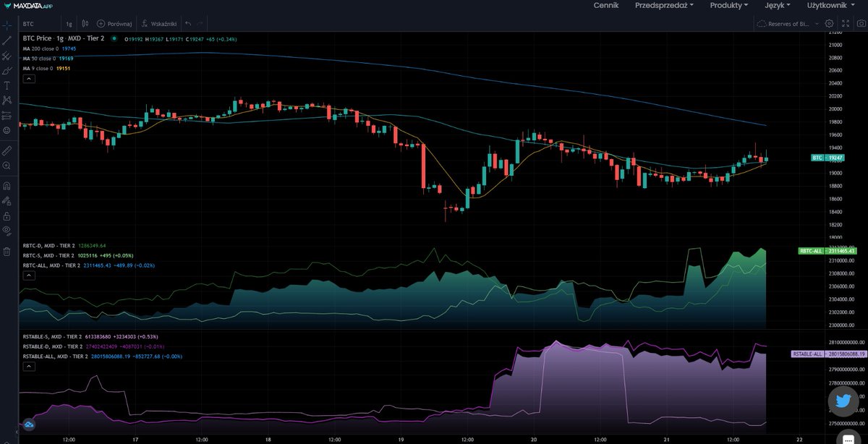Open the 1g timeframe selector
868x444 pixels.
(69, 24)
